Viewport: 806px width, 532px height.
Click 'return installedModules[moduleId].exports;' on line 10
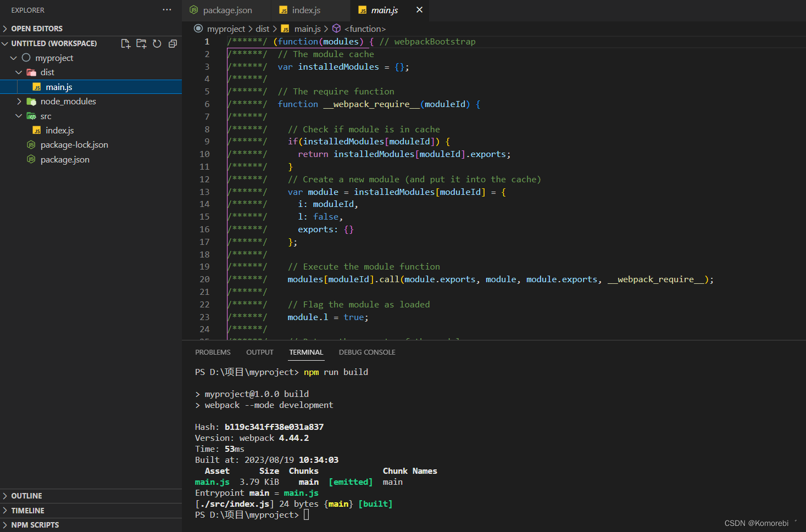(x=404, y=154)
